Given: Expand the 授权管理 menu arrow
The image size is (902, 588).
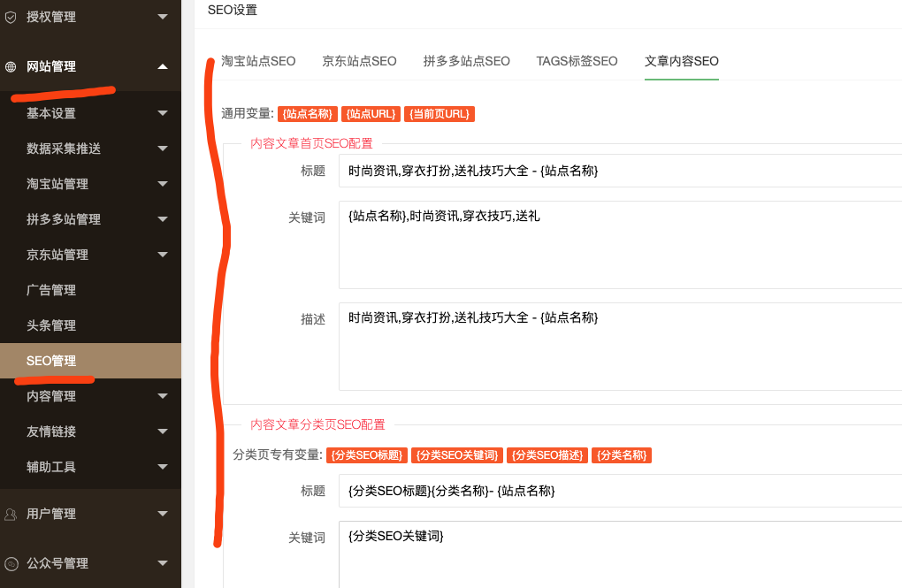Looking at the screenshot, I should (163, 17).
